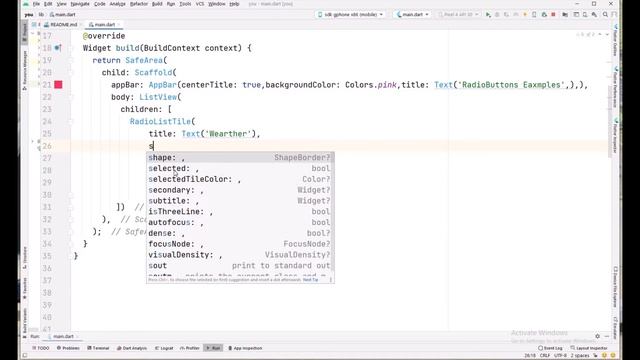Screen dimensions: 640x360
Task: Choose 'isThreeLine:' completion suggestion
Action: pyautogui.click(x=240, y=211)
